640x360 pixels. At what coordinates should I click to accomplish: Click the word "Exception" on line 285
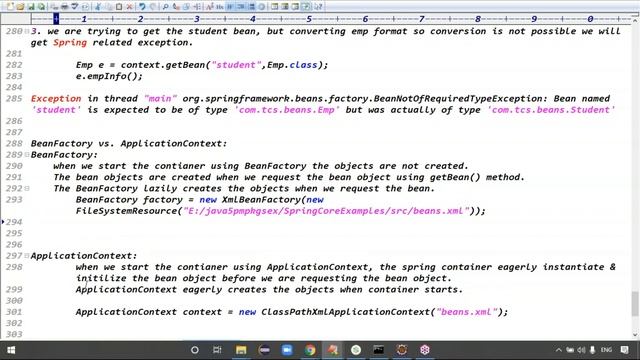click(56, 99)
